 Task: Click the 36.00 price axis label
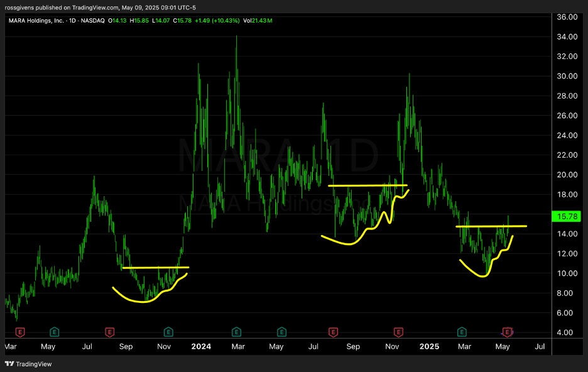[x=567, y=17]
